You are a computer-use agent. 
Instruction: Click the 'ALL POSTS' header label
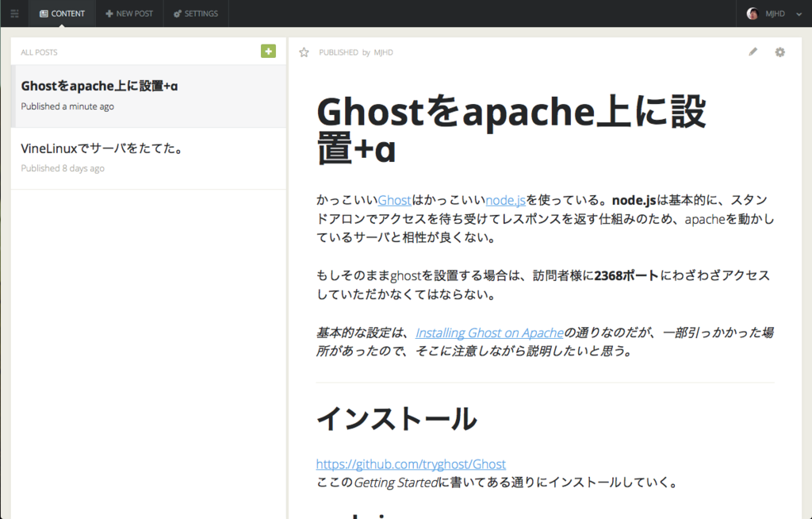pyautogui.click(x=39, y=52)
